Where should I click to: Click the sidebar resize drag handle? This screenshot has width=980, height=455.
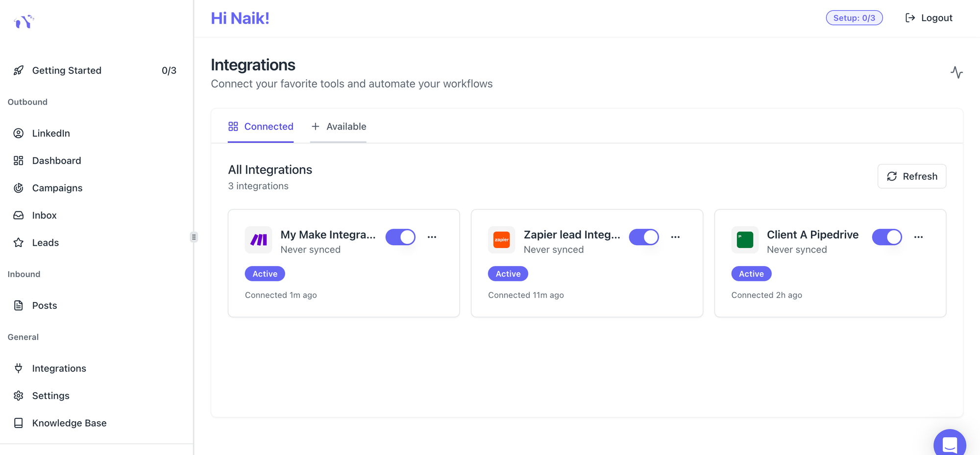194,237
